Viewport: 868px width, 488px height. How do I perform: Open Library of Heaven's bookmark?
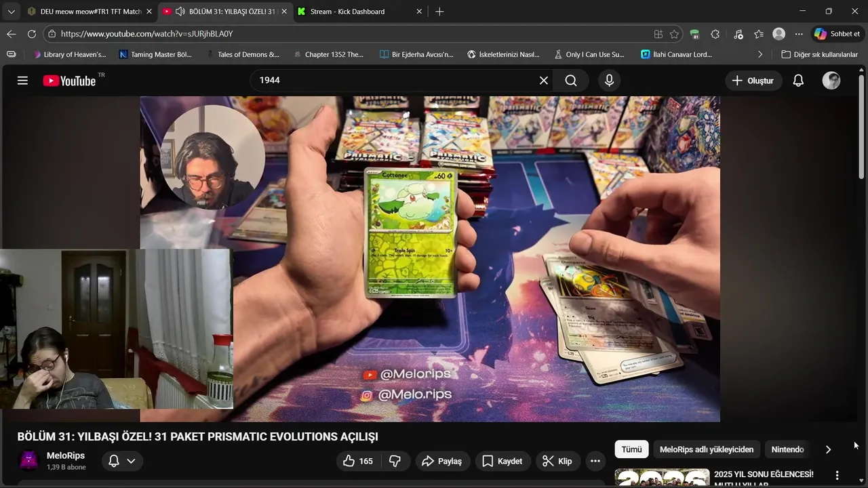click(69, 54)
